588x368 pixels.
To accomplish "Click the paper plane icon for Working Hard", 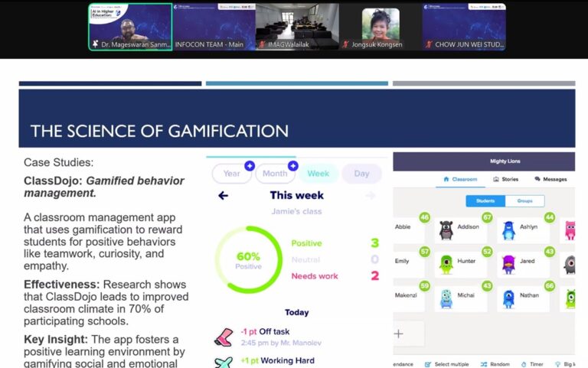I will point(224,363).
